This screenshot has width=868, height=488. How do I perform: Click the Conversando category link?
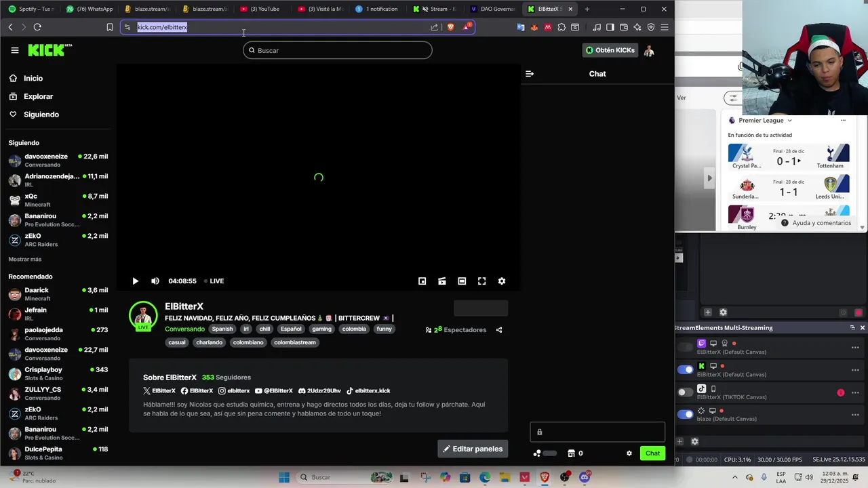(184, 329)
